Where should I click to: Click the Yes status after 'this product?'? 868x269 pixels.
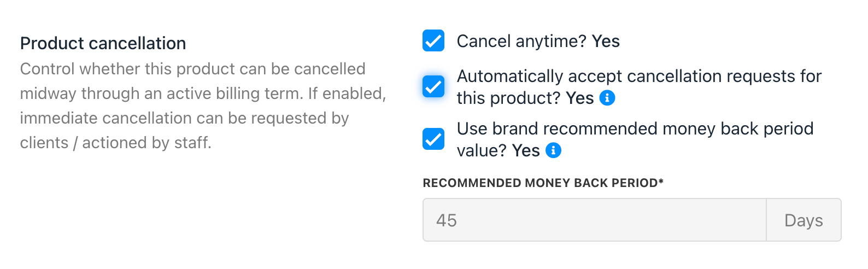580,98
